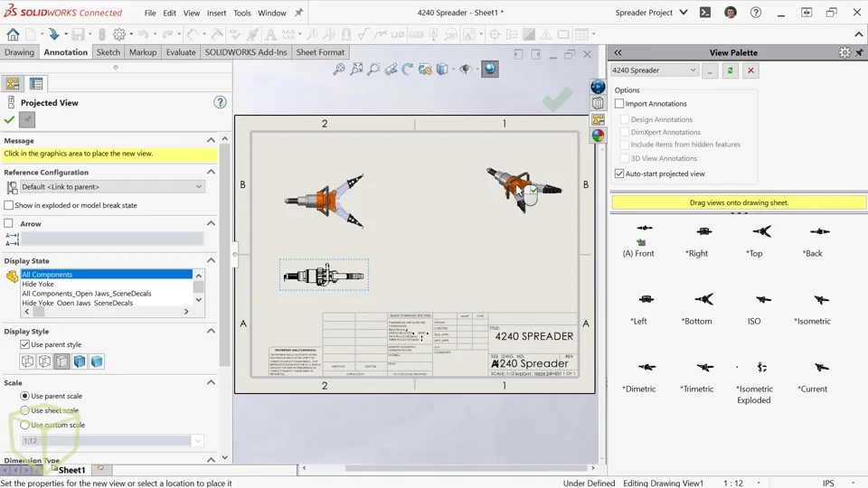The image size is (868, 488).
Task: Clear all views with the red X
Action: 750,70
